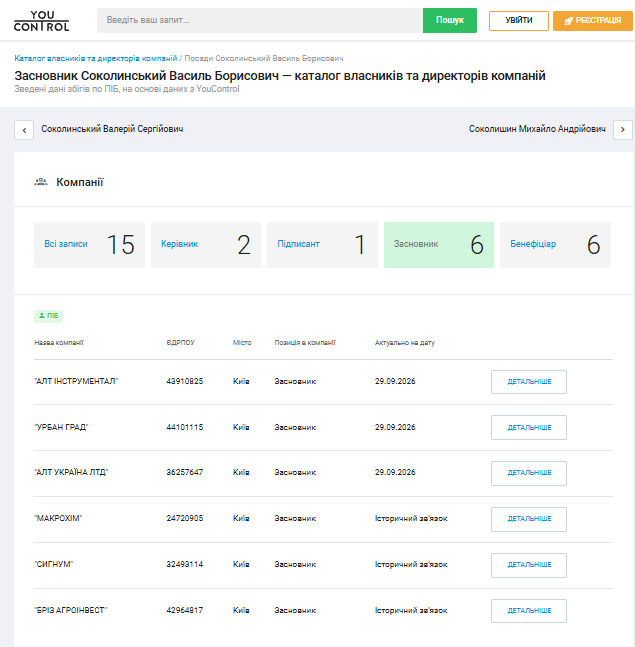635x647 pixels.
Task: Select the Керівник tab
Action: click(x=206, y=245)
